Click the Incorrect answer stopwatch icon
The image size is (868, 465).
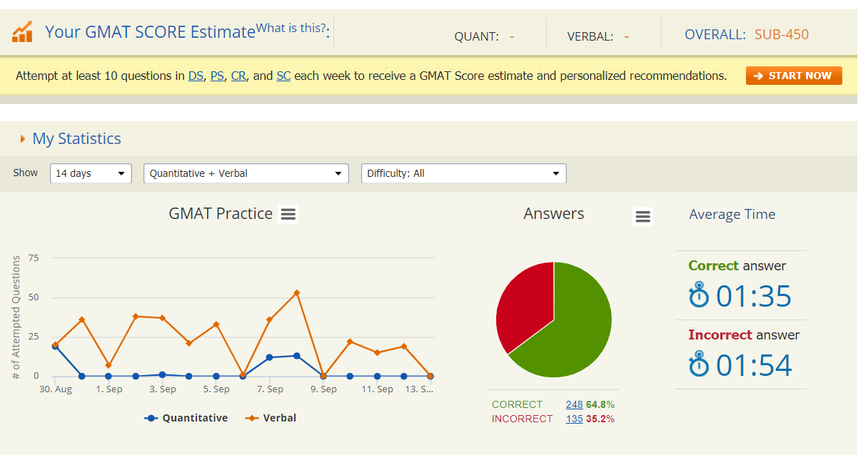[x=699, y=364]
